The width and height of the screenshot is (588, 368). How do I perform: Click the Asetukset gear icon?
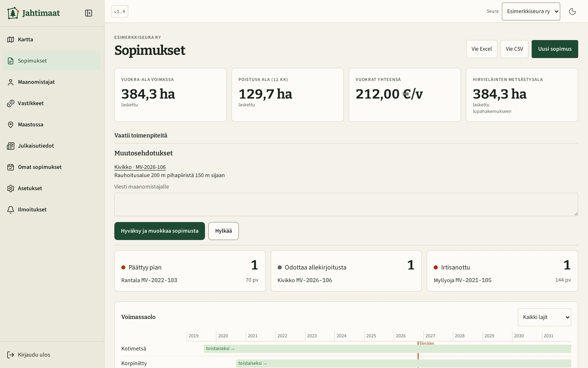click(10, 188)
